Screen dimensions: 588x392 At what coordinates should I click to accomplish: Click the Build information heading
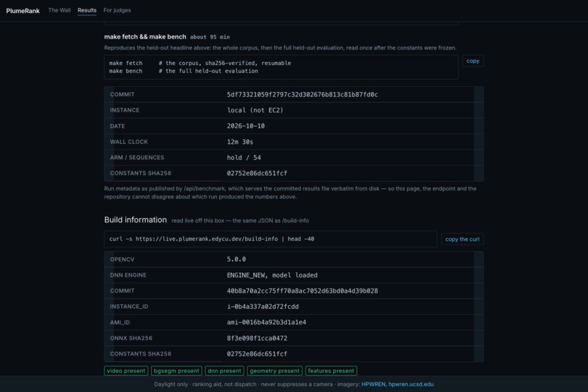[x=136, y=220]
